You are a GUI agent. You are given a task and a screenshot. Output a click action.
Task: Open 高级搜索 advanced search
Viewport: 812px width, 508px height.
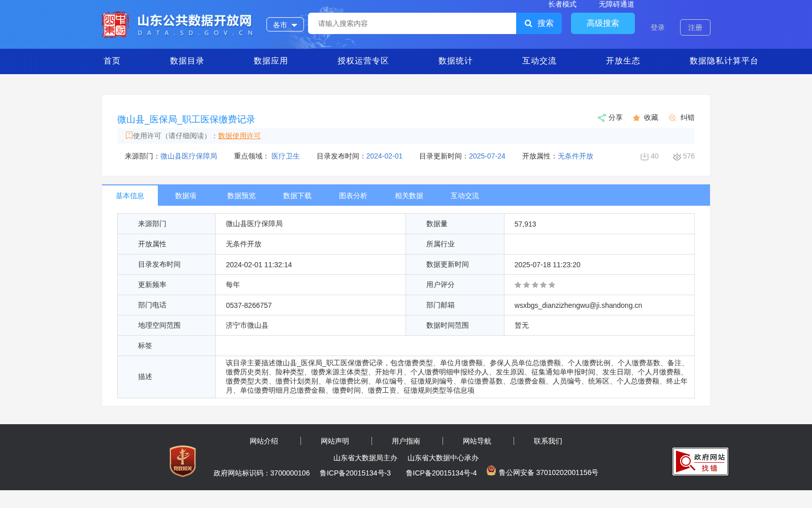click(x=603, y=23)
